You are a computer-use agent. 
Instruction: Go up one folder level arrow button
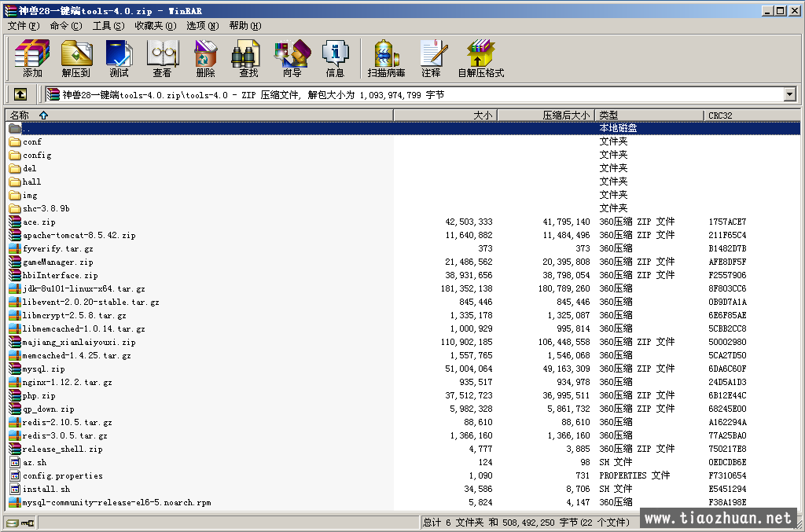20,94
